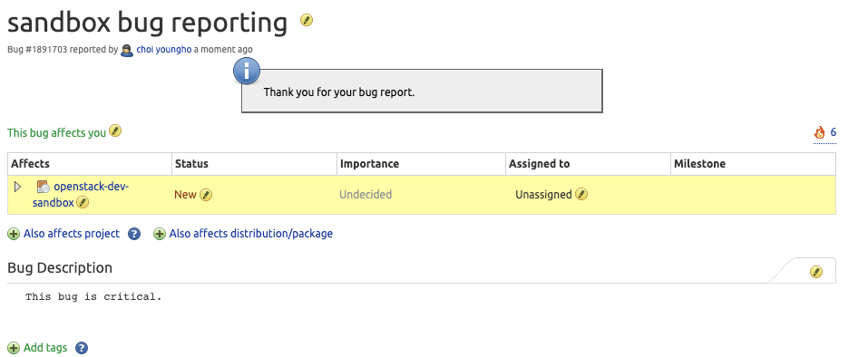Edit the bug title with pencil icon

pos(307,21)
